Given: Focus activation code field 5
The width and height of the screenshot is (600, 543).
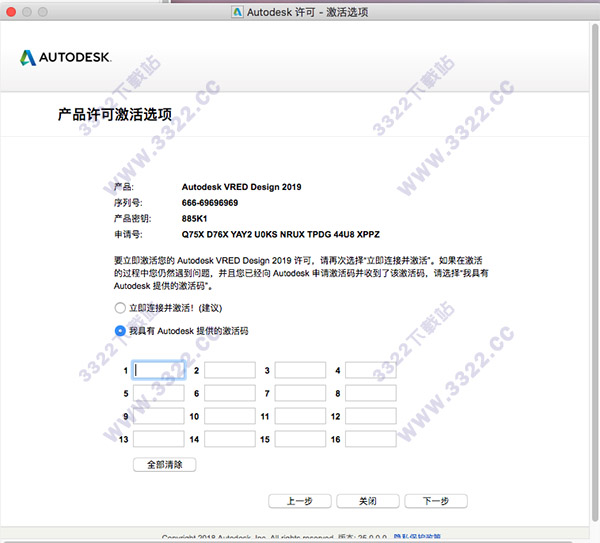Looking at the screenshot, I should coord(159,393).
